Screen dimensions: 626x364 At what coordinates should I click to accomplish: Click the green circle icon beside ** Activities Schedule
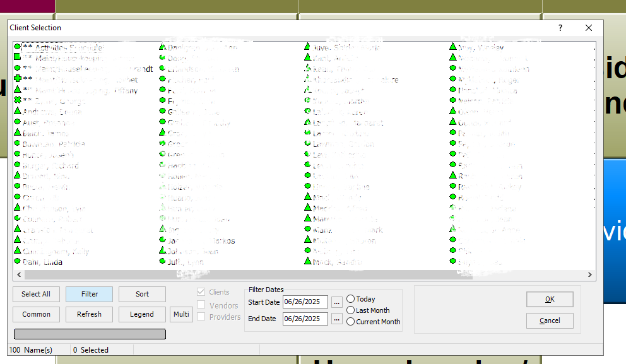tap(17, 46)
